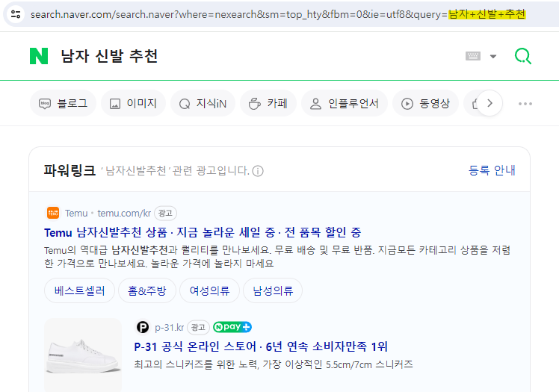Screen dimensions: 559x392
Task: Open the on-screen keyboard icon
Action: click(473, 56)
